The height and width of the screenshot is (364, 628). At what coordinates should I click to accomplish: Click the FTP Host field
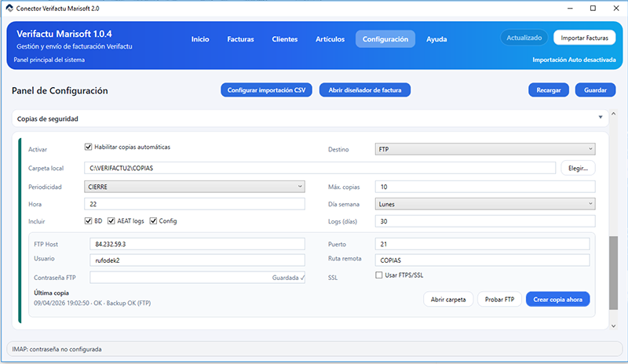point(198,244)
